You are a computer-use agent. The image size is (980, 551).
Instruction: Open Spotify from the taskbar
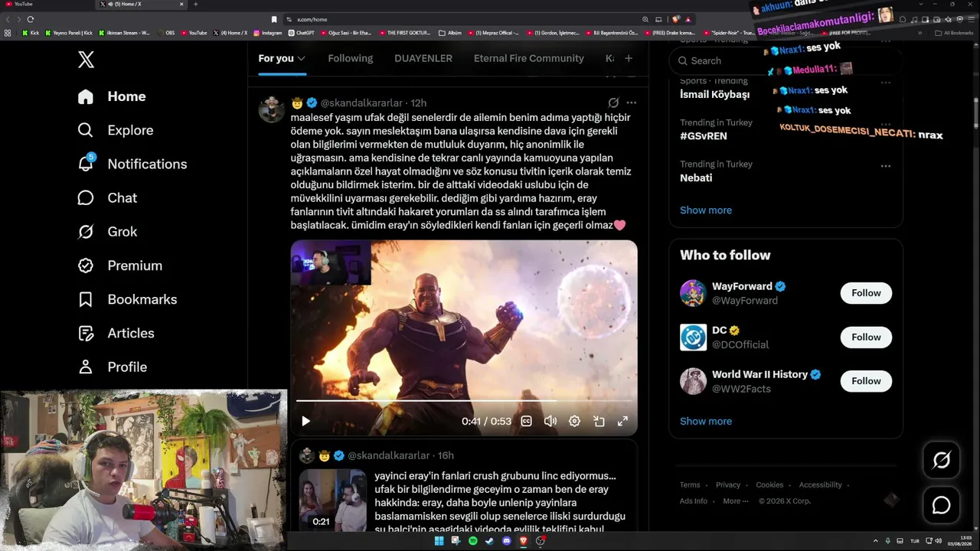[472, 541]
